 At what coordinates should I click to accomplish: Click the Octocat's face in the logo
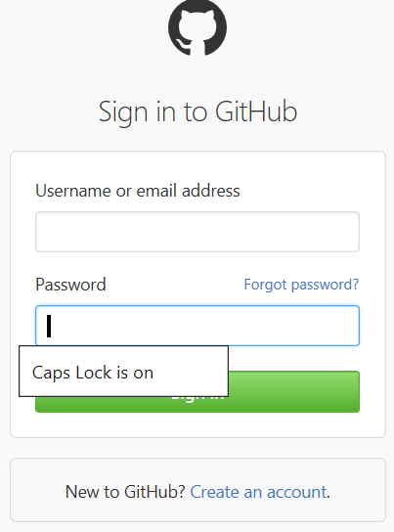[x=197, y=27]
